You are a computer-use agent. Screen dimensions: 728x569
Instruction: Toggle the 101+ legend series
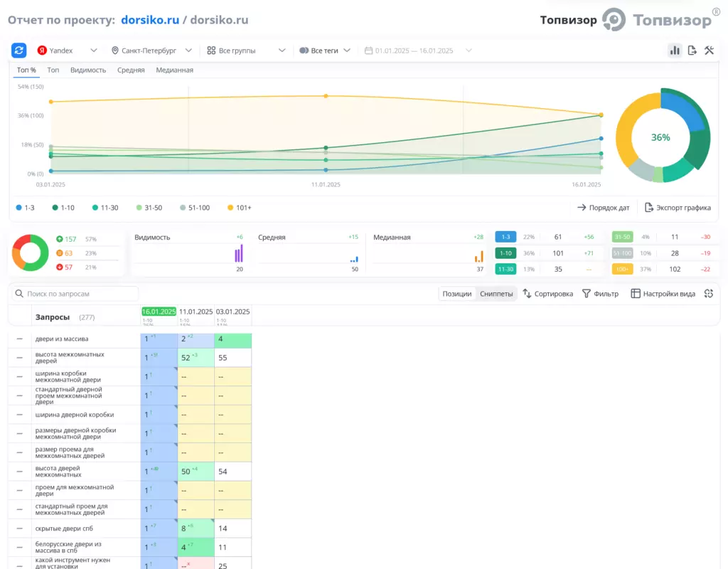pyautogui.click(x=239, y=208)
